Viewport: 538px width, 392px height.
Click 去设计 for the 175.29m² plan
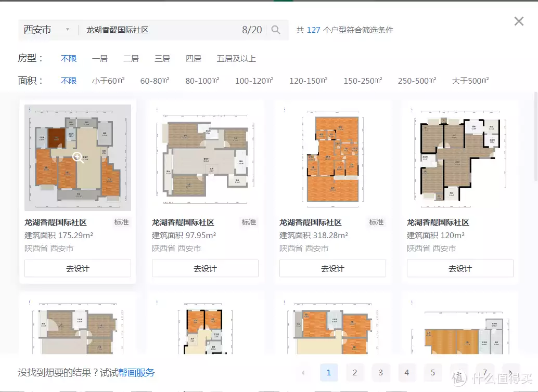78,268
